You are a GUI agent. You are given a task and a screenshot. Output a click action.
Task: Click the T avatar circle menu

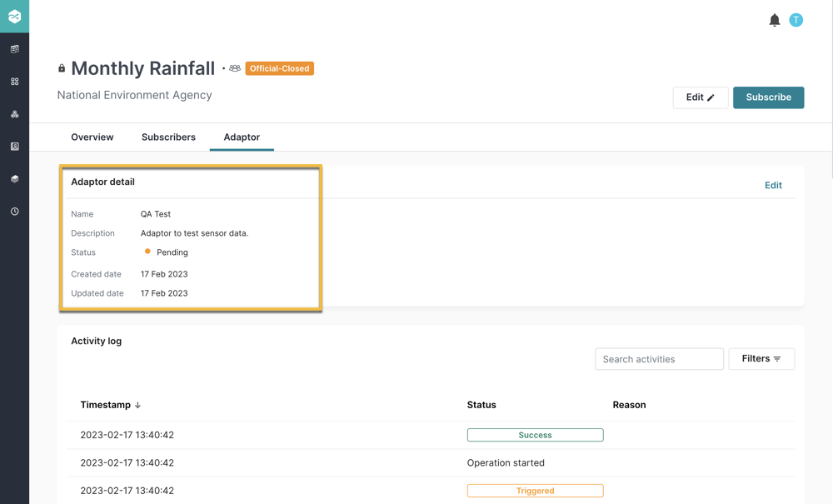796,20
